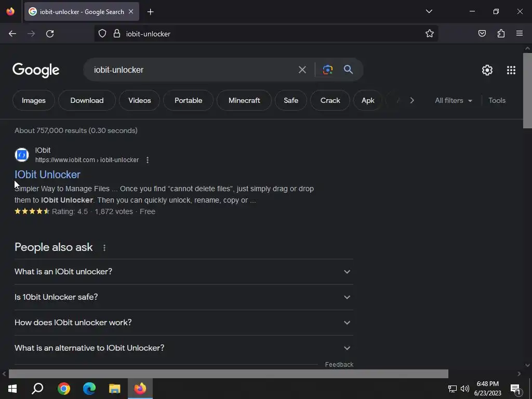Reload the page with the refresh icon
Viewport: 532px width, 399px height.
(50, 34)
